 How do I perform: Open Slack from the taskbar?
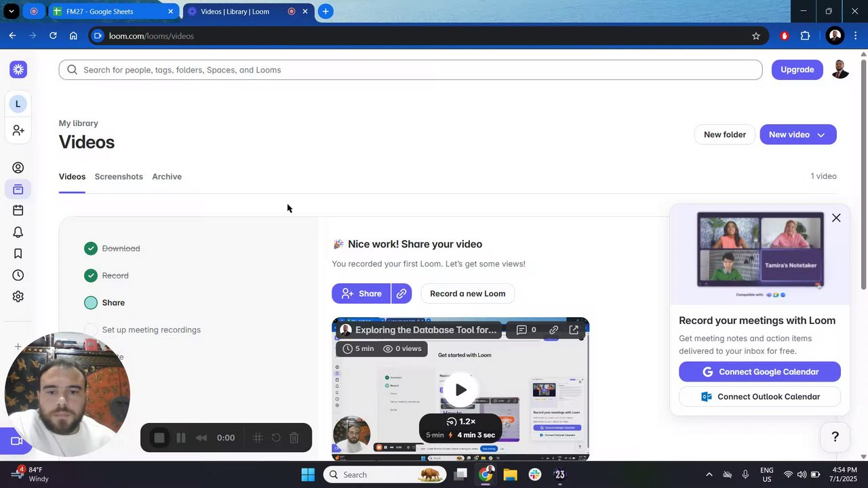(x=535, y=474)
